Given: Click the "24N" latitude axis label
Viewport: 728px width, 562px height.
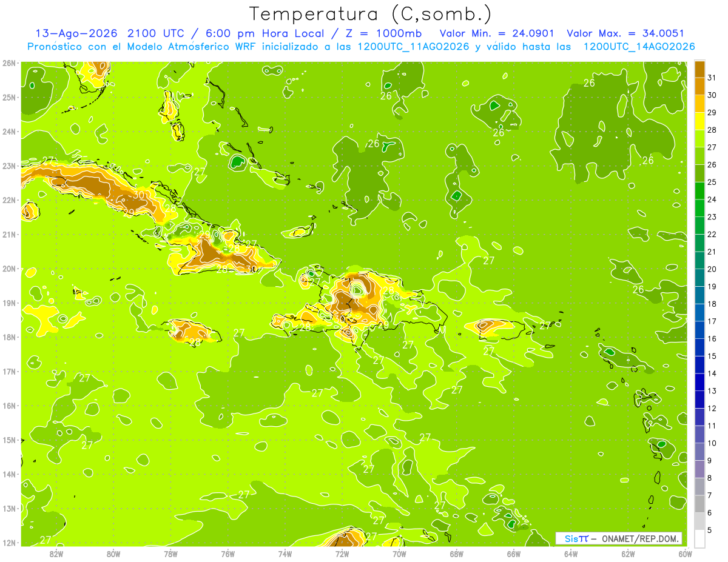Looking at the screenshot, I should point(9,132).
